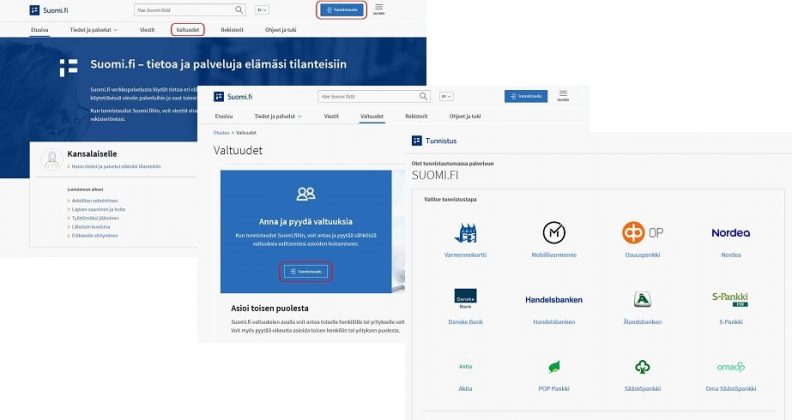
Task: Select the Nordea bank logo
Action: coord(730,233)
